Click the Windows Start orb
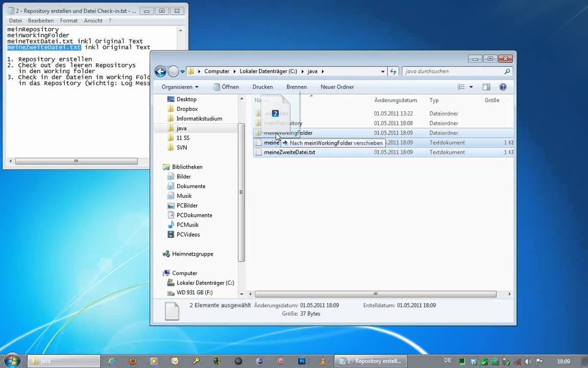 [12, 361]
